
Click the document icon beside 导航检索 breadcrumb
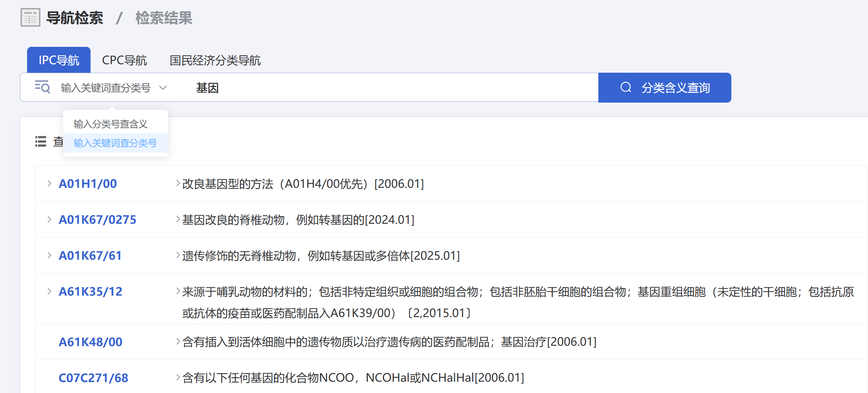30,17
